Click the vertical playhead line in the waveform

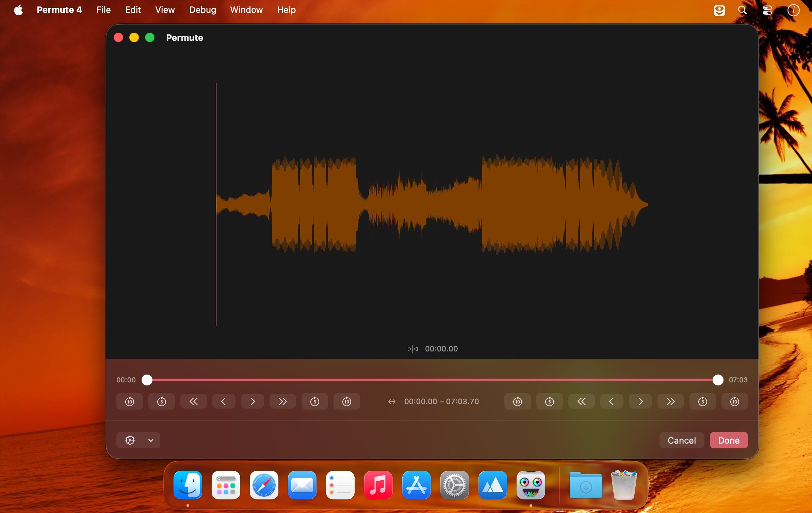tap(216, 204)
